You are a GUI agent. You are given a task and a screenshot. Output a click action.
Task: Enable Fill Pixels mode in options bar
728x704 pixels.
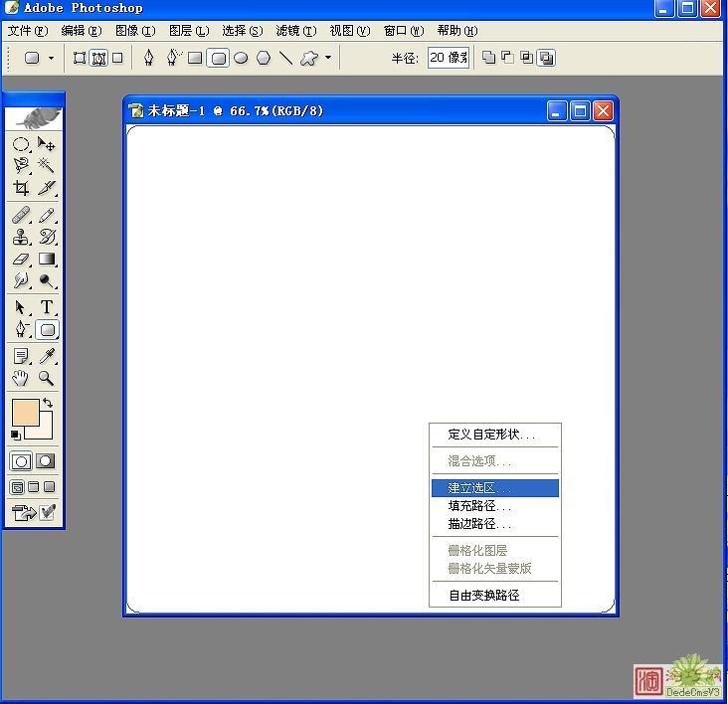point(118,58)
